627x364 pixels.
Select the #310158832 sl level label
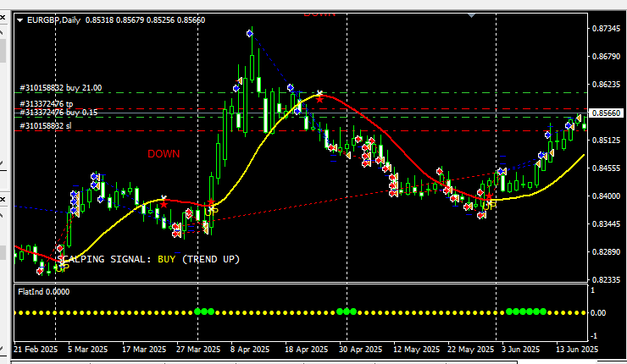[x=46, y=126]
